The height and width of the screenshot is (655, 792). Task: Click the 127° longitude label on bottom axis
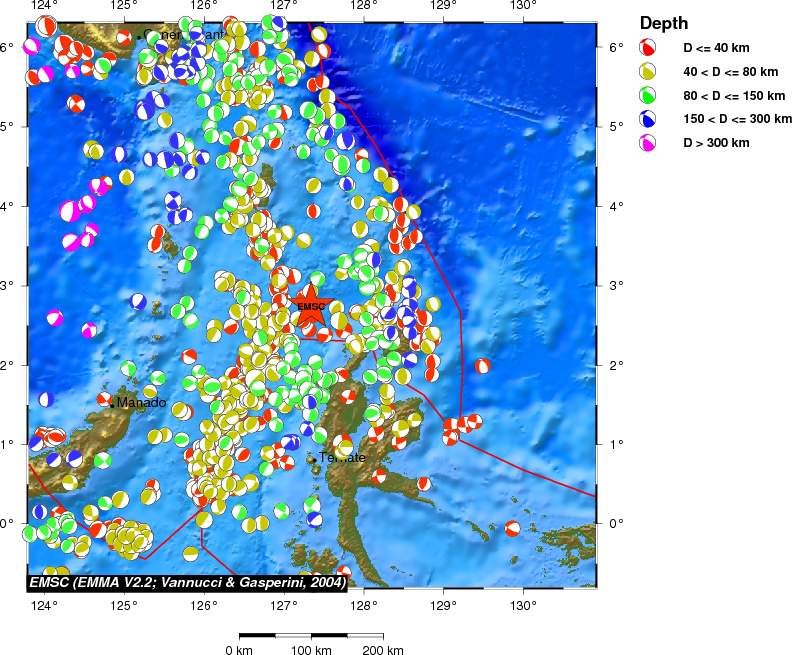tap(283, 604)
